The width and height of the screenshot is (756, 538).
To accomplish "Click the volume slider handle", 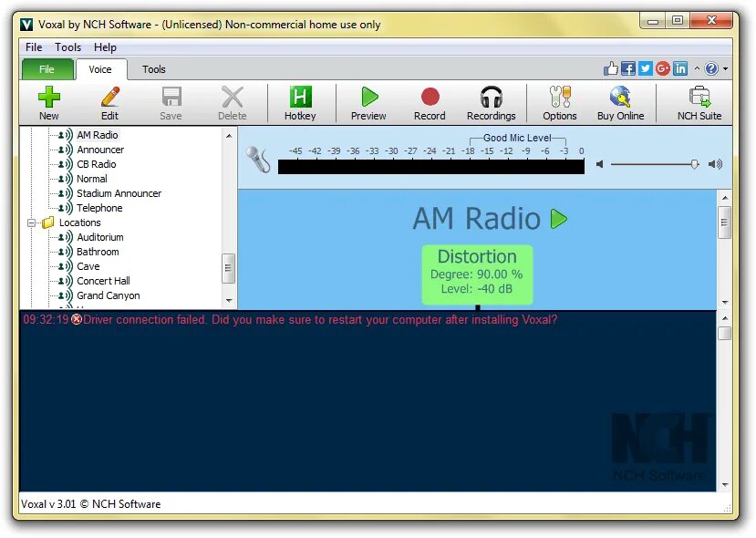I will click(x=694, y=164).
